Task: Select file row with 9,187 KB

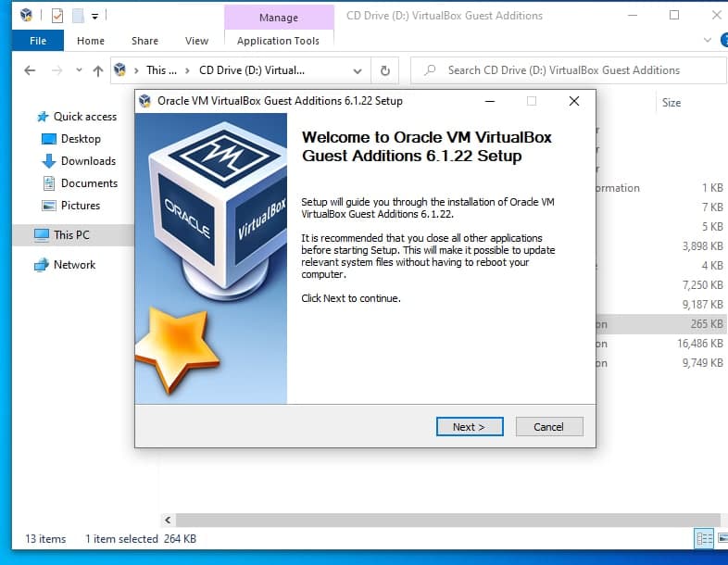Action: (x=661, y=305)
